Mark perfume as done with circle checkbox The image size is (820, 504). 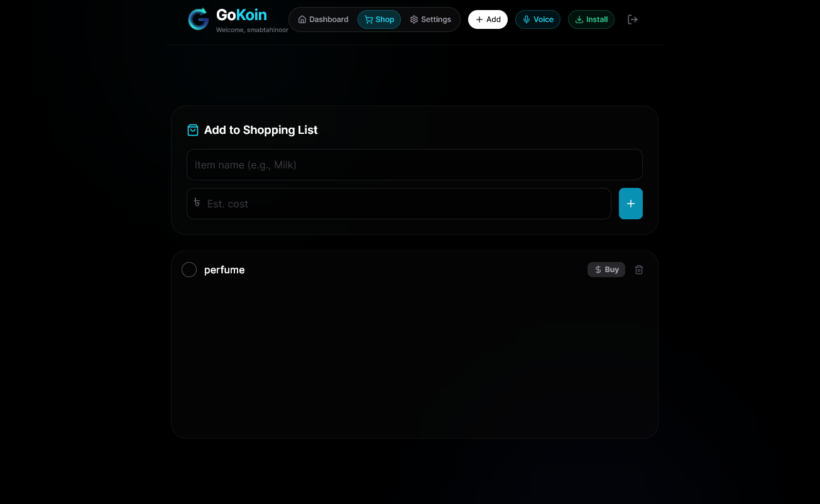tap(189, 270)
